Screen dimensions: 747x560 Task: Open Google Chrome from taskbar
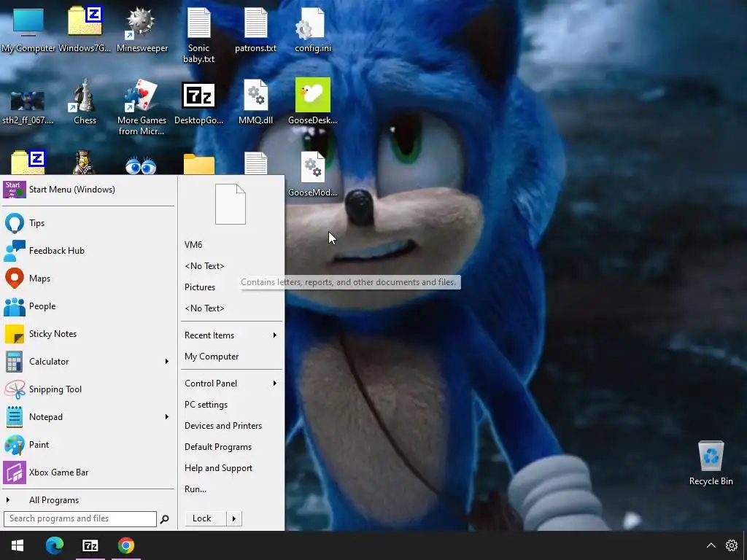(x=126, y=545)
